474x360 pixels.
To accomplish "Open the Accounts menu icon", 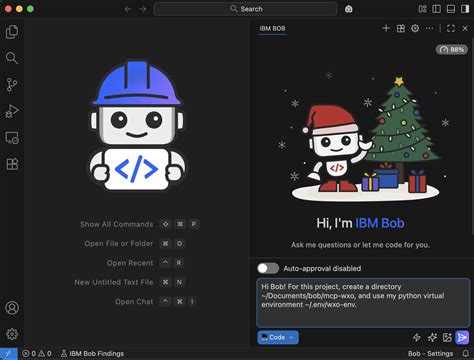I will [x=12, y=308].
